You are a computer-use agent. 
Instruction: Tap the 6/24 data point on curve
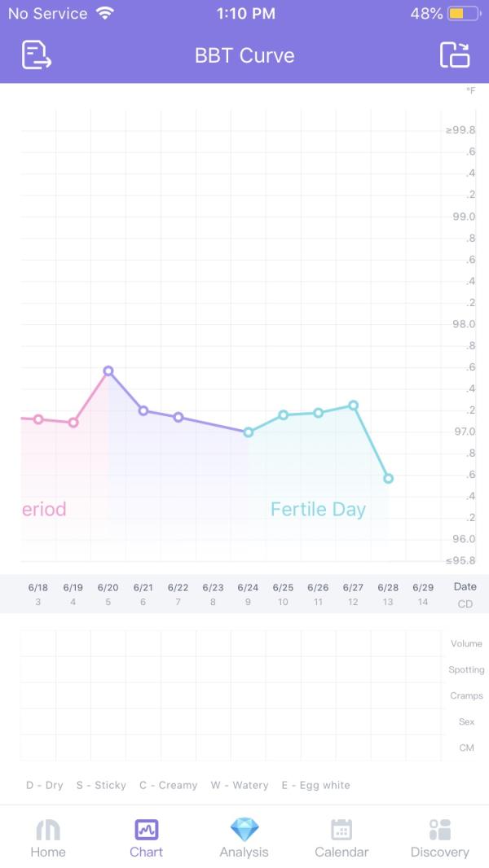pyautogui.click(x=249, y=432)
